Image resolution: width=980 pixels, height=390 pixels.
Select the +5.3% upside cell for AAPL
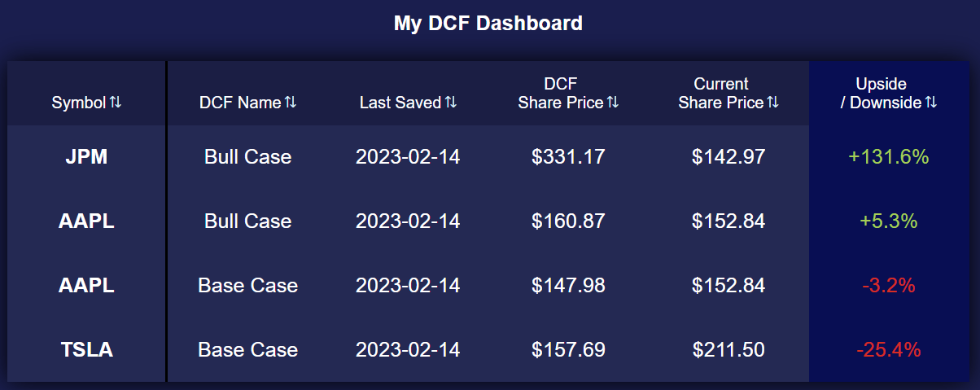(x=889, y=221)
